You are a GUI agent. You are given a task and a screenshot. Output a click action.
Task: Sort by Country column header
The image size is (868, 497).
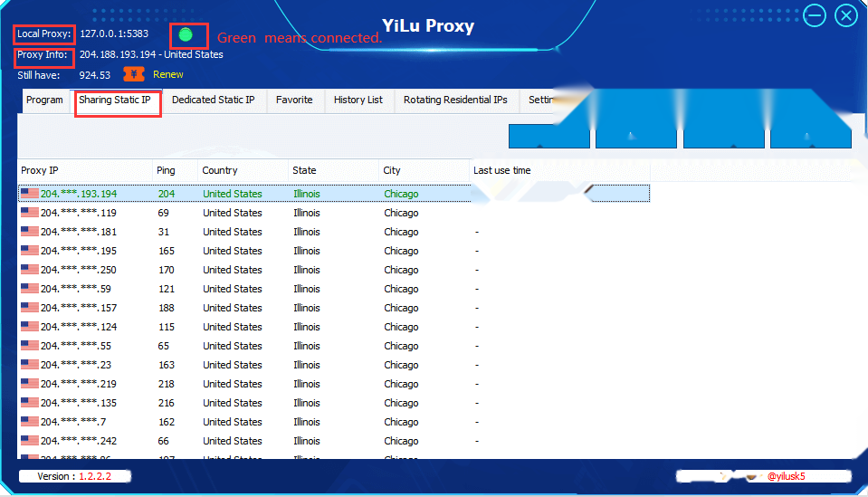[243, 170]
